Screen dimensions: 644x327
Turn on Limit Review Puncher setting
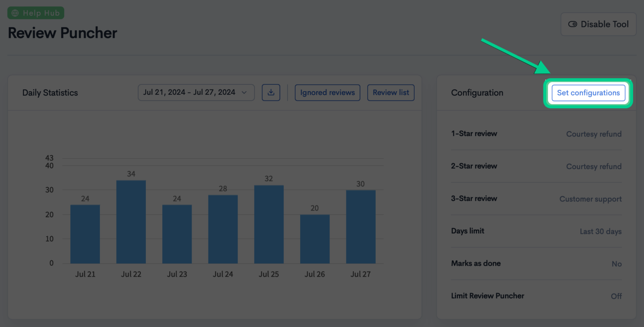click(x=616, y=296)
